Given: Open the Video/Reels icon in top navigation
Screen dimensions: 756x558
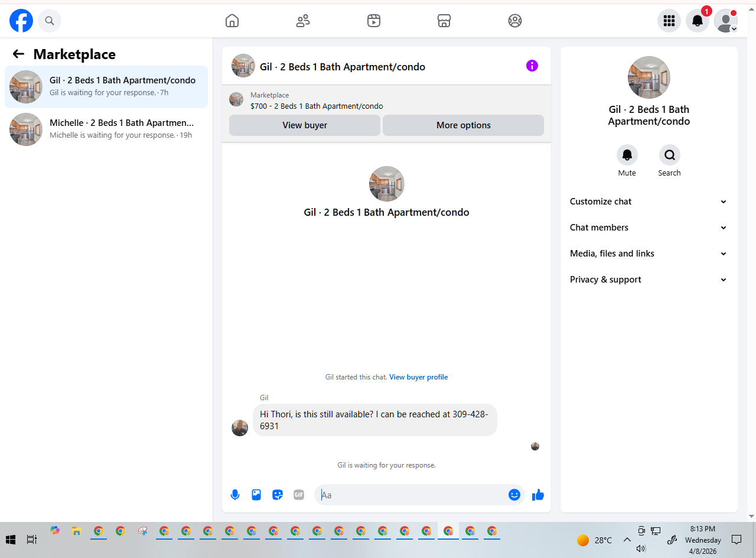Looking at the screenshot, I should pyautogui.click(x=373, y=21).
